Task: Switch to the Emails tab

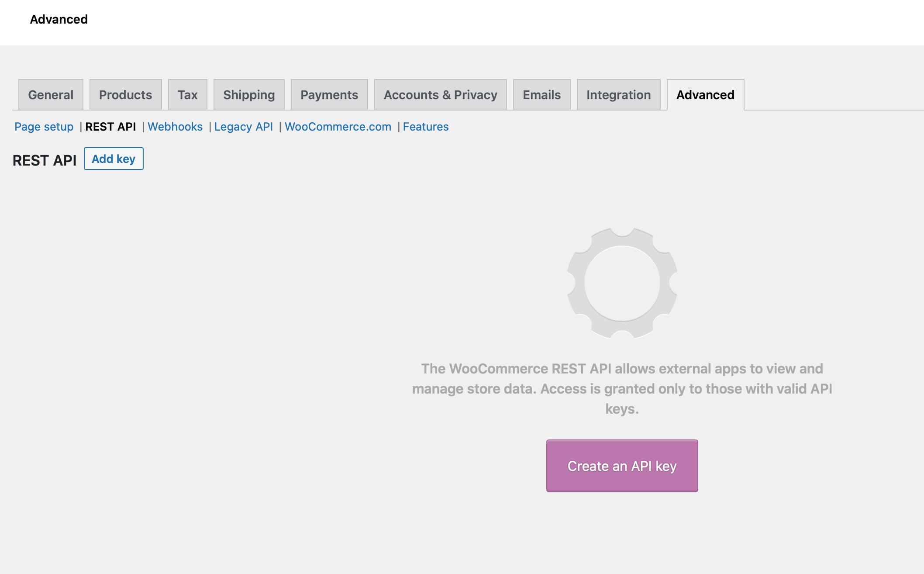Action: [542, 95]
